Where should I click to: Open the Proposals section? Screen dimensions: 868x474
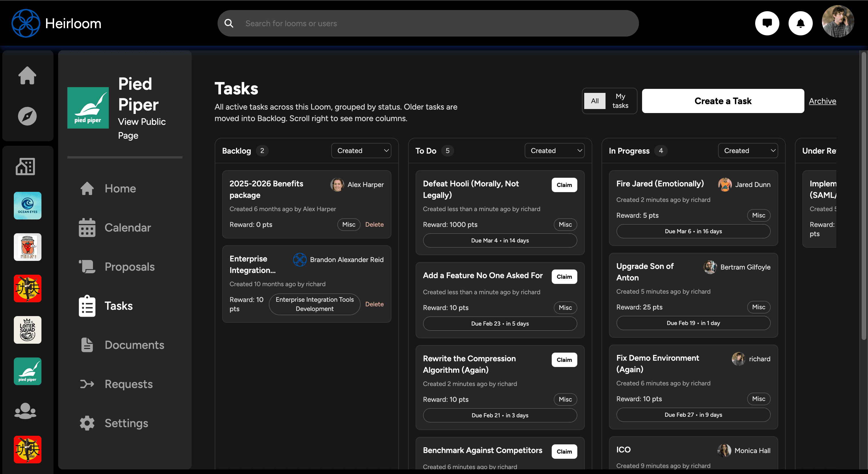coord(130,267)
